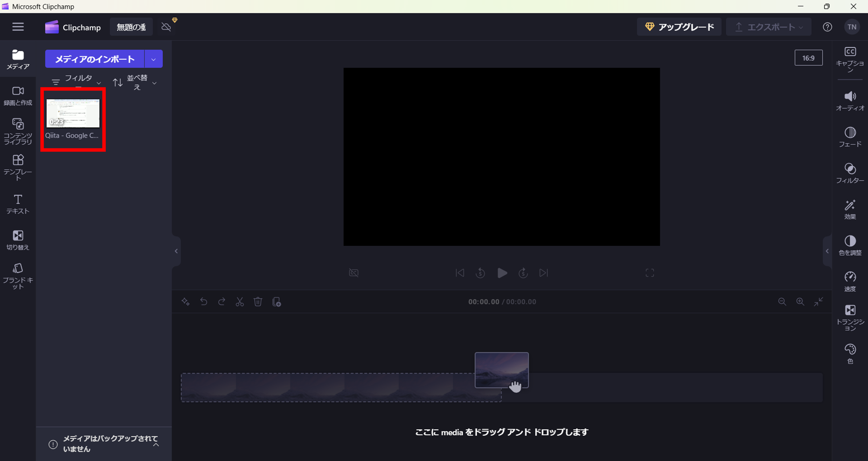Select the Qiita - Google C... video thumbnail
The width and height of the screenshot is (868, 461).
[73, 113]
